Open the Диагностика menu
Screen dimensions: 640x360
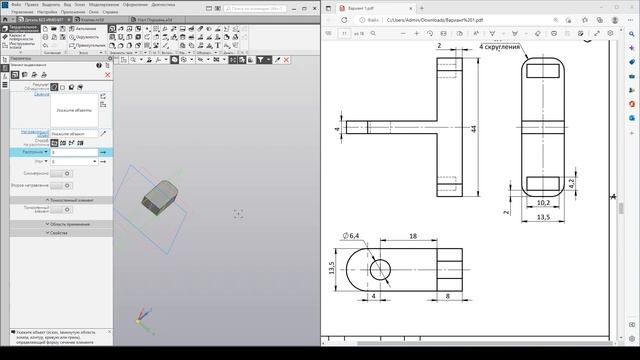(163, 4)
